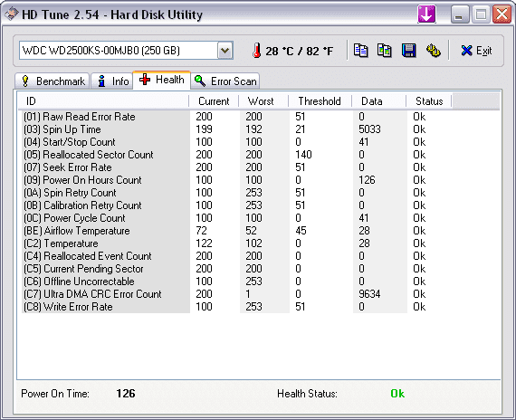Click the ID column header
The image size is (516, 420).
(x=103, y=101)
